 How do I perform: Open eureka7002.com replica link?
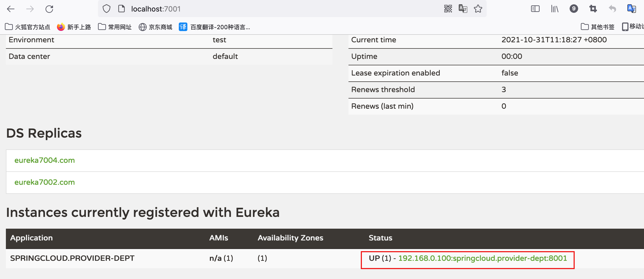(44, 182)
